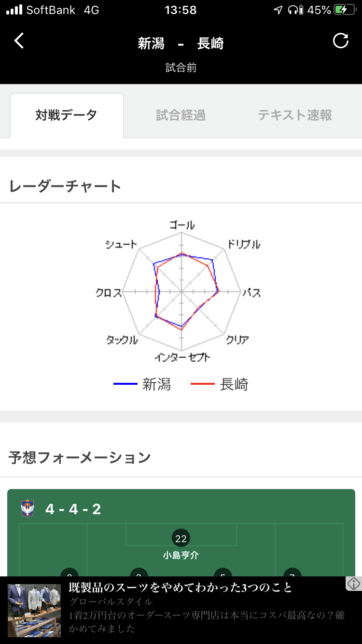Tap the back arrow icon
The image size is (362, 644).
point(19,41)
